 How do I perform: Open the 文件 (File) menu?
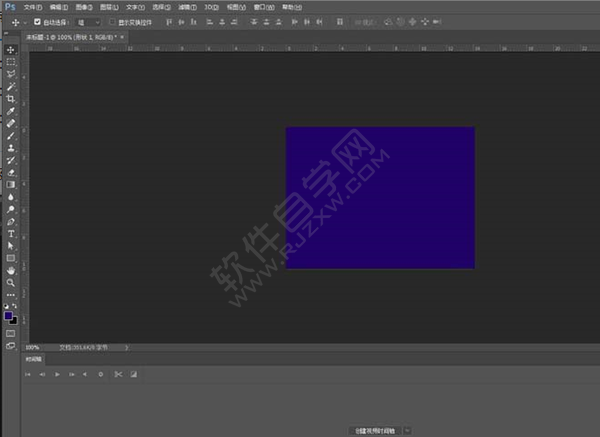[34, 6]
